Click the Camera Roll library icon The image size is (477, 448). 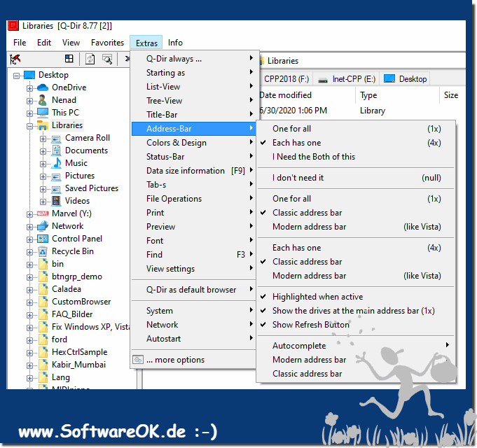point(56,139)
